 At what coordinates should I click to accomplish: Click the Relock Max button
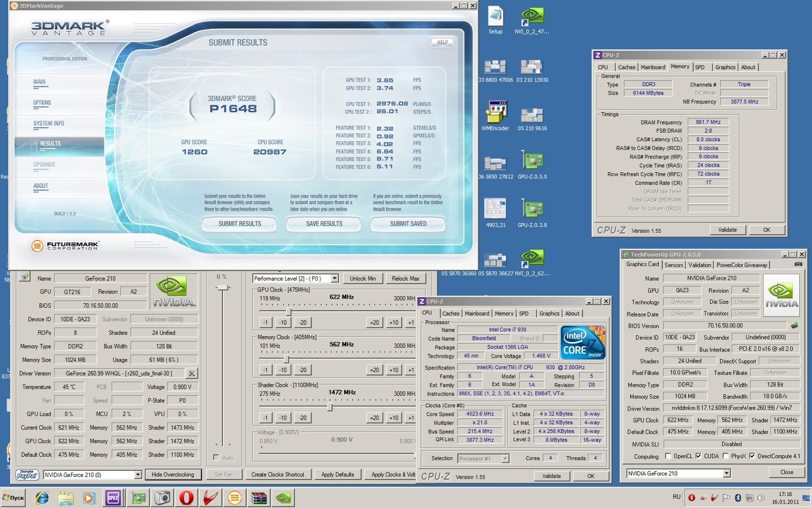405,278
